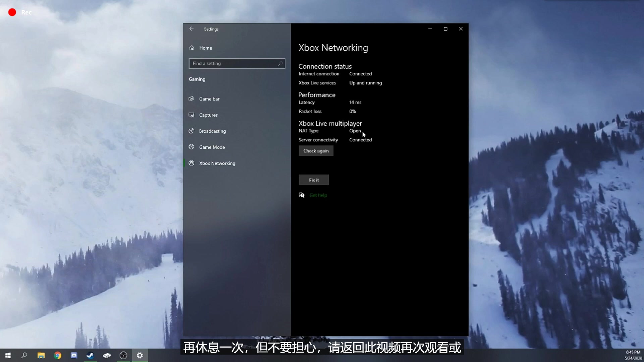
Task: Launch Google Chrome from taskbar
Action: (x=57, y=355)
